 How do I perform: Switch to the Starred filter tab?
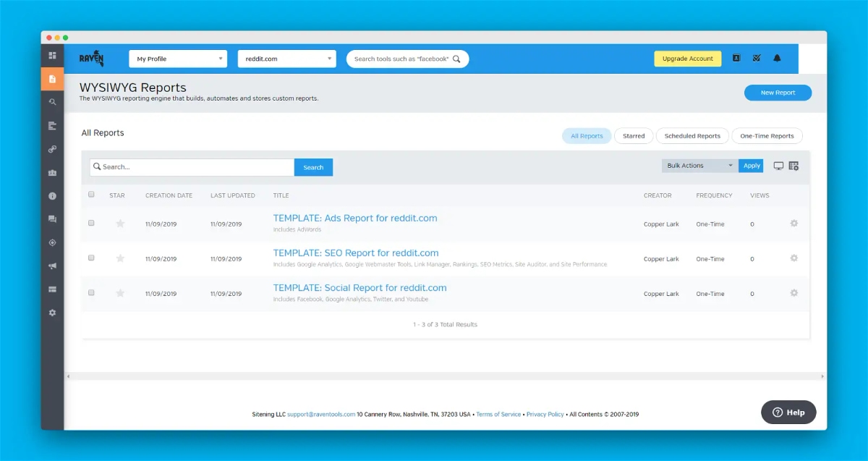point(634,136)
